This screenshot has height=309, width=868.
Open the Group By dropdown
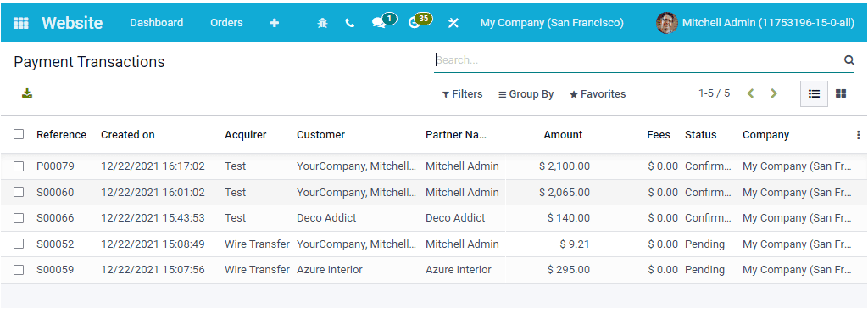click(526, 94)
